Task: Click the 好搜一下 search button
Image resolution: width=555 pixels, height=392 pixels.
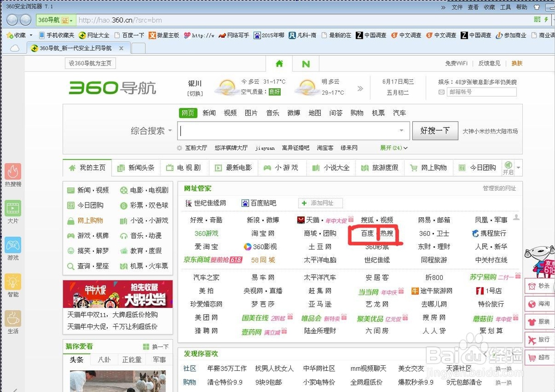Action: point(435,131)
